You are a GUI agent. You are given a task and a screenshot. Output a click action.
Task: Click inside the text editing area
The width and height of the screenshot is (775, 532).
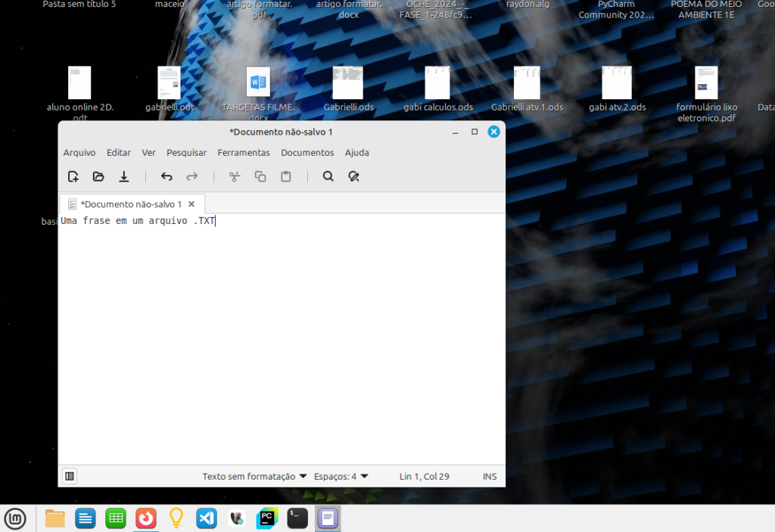280,341
